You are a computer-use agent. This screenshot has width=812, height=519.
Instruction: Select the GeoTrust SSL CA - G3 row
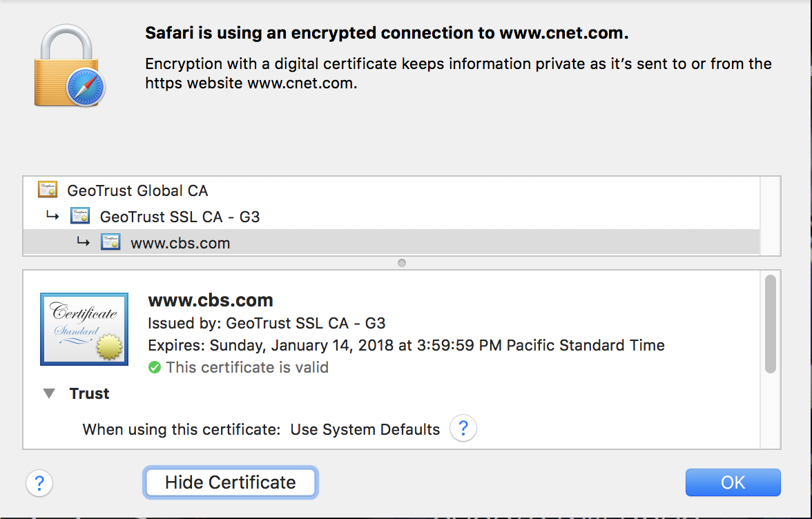tap(180, 217)
